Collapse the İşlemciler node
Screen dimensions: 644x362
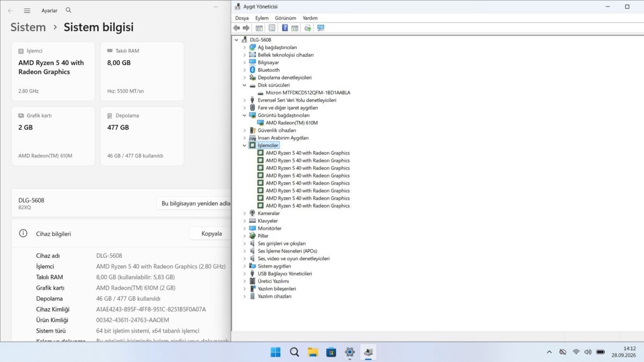[x=245, y=145]
